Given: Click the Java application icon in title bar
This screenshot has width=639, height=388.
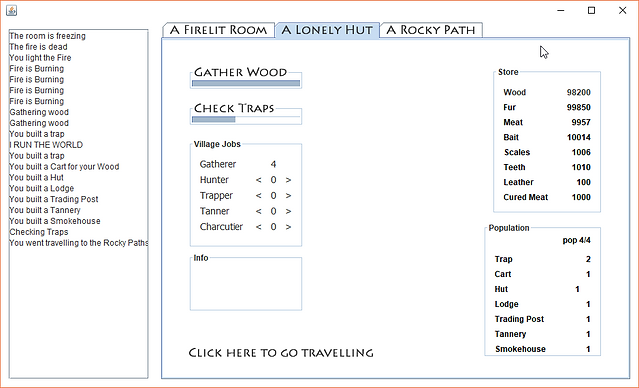Looking at the screenshot, I should [11, 10].
